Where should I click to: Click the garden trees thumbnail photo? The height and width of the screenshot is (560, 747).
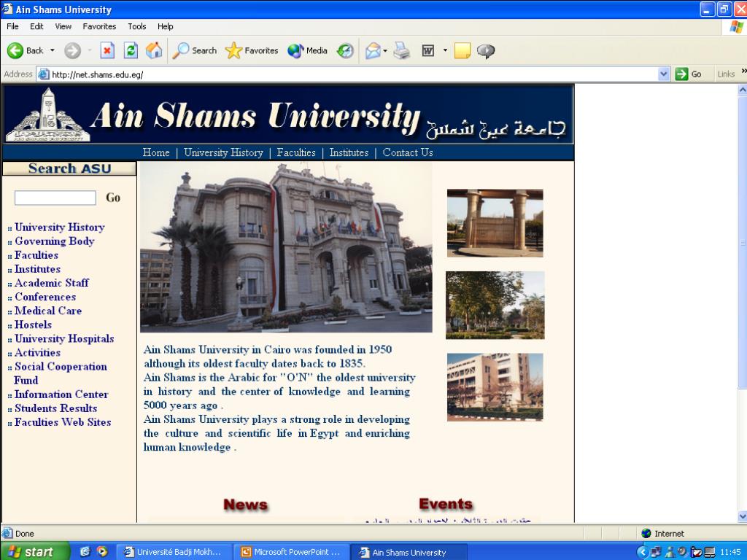tap(495, 306)
